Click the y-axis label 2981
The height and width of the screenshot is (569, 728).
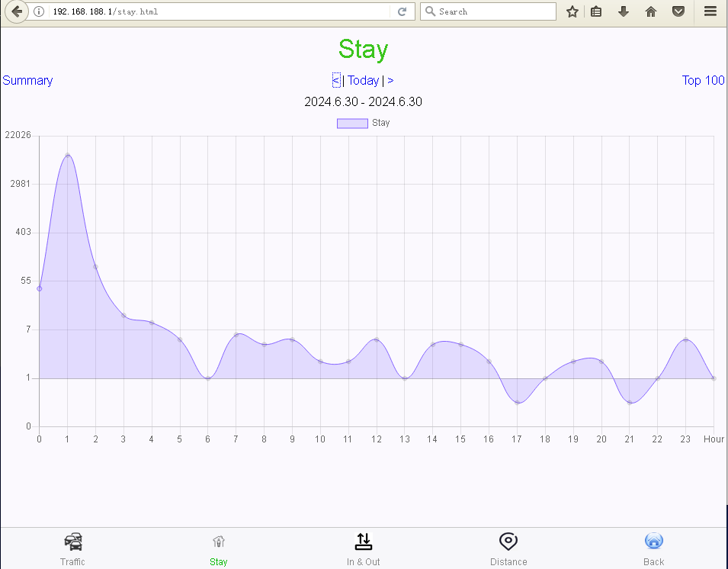pos(21,184)
